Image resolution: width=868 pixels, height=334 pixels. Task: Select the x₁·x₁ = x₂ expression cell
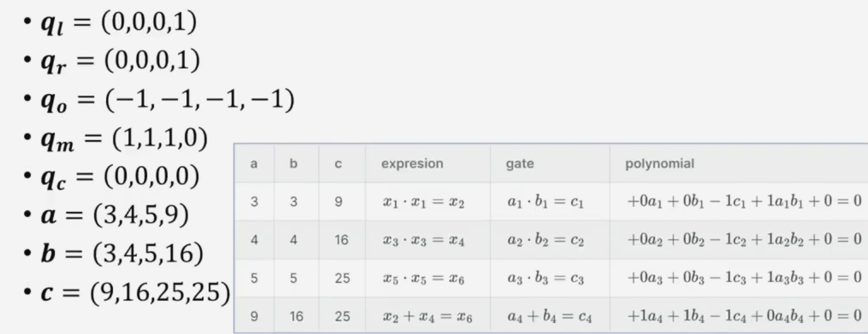(x=423, y=202)
